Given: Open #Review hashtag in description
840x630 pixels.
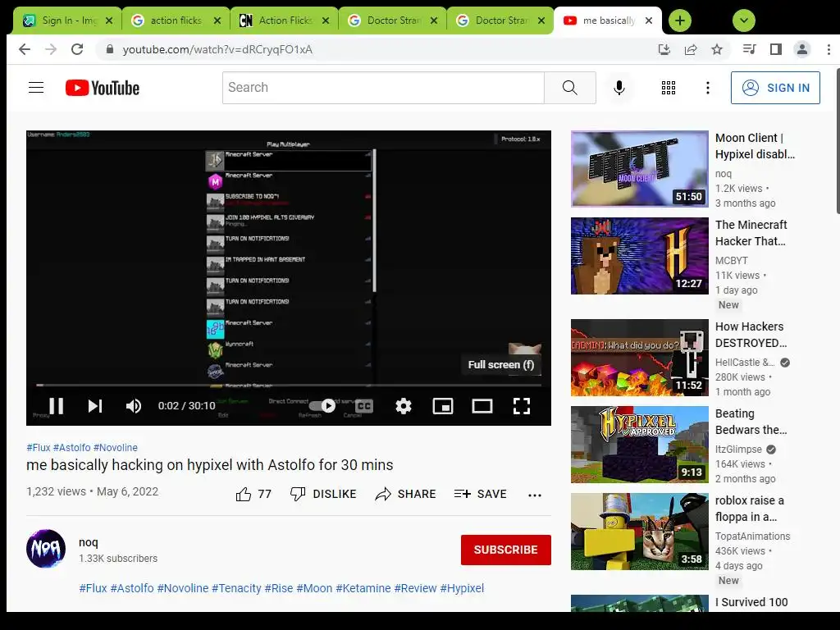Looking at the screenshot, I should (x=415, y=587).
